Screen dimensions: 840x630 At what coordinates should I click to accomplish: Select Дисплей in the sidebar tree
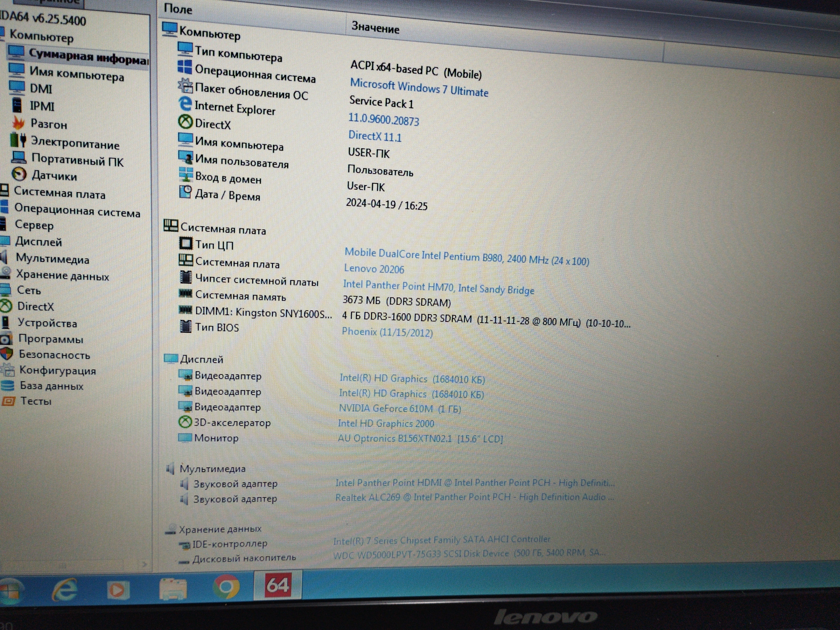pos(38,241)
